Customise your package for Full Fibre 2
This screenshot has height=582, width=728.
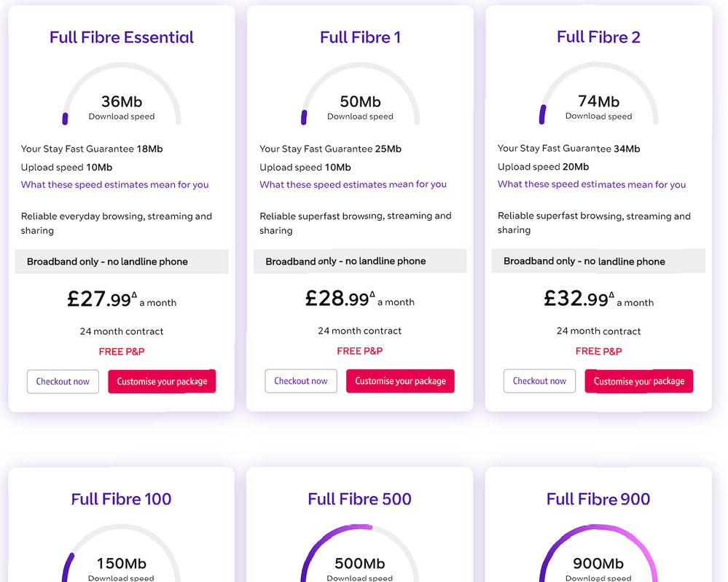(638, 381)
